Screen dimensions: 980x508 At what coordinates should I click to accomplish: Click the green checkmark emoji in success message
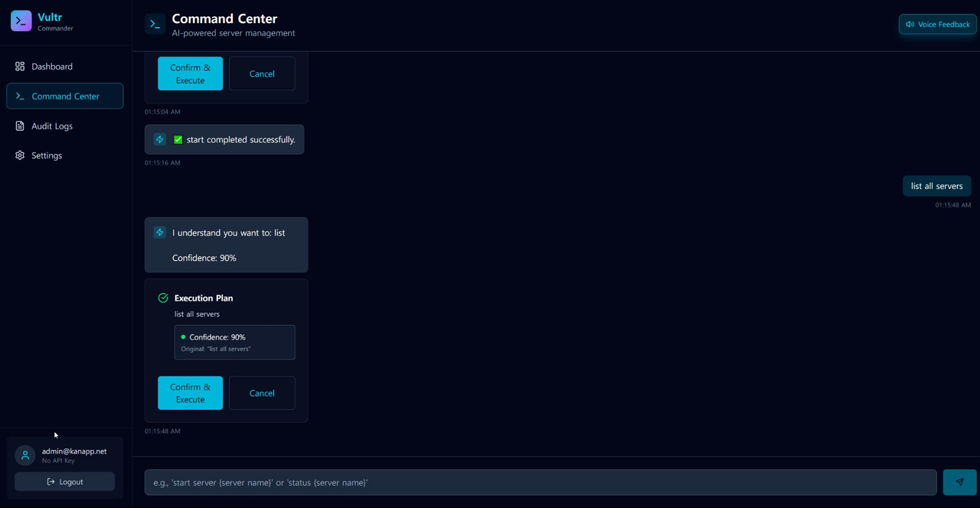click(178, 140)
